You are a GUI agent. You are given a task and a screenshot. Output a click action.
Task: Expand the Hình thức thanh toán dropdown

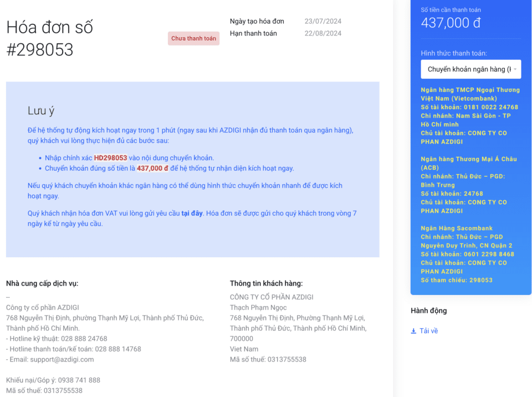click(470, 69)
